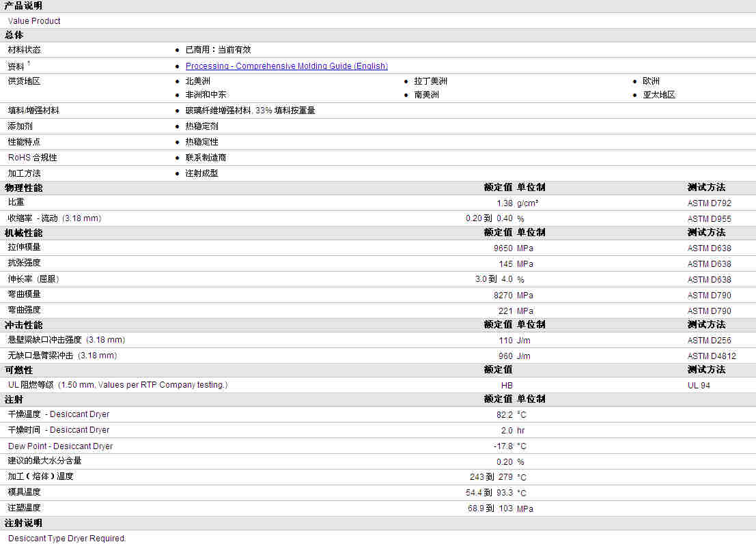756x544 pixels.
Task: Click the flame rating value HB
Action: [x=507, y=386]
